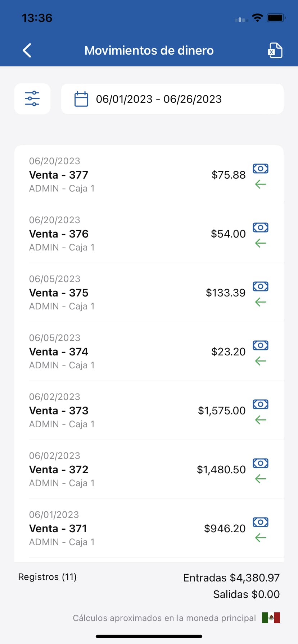Click cash icon for Venta - 373
The image size is (298, 644).
260,404
